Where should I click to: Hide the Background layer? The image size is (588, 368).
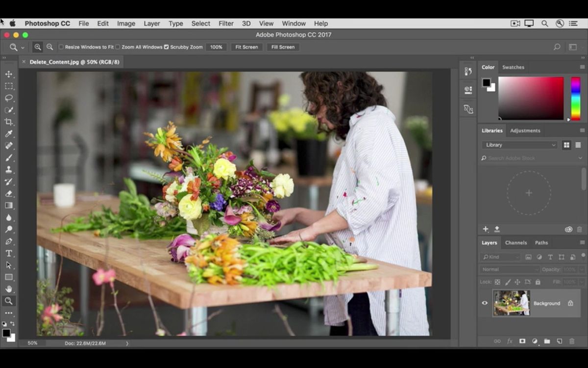(484, 303)
